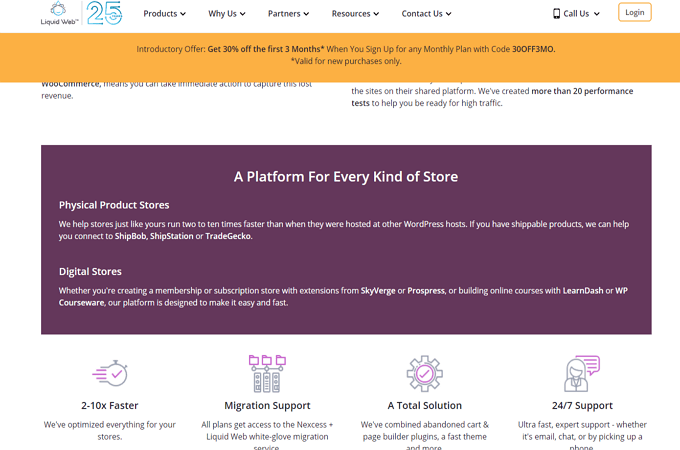Expand the Call Us dropdown

[576, 14]
